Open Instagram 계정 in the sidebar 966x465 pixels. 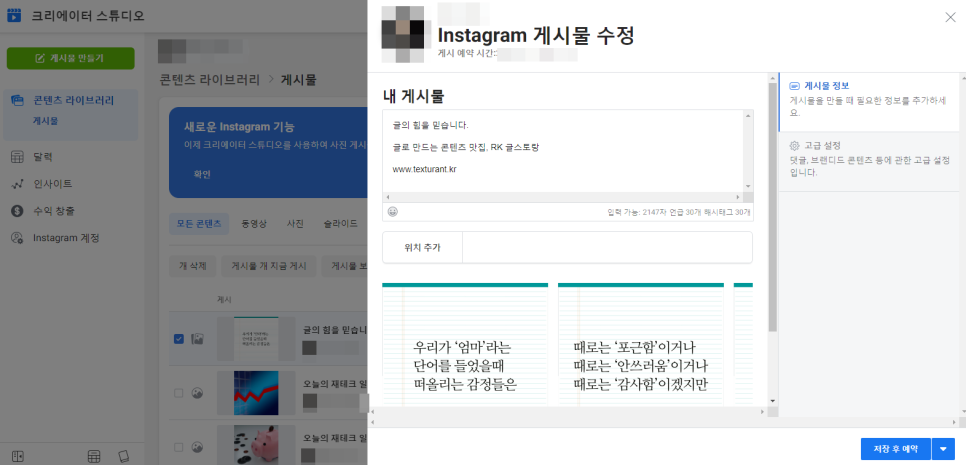click(x=66, y=238)
